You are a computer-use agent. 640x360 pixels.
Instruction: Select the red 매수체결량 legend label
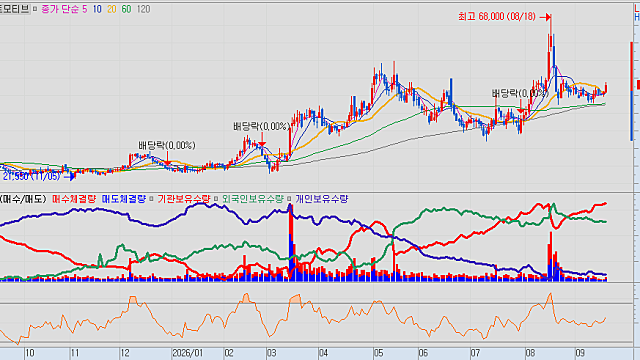74,199
